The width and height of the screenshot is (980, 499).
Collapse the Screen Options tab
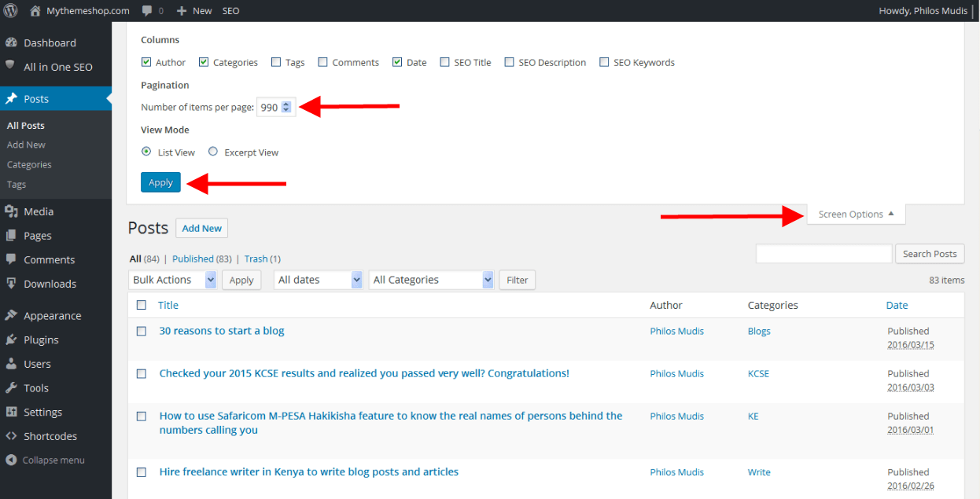[x=856, y=214]
